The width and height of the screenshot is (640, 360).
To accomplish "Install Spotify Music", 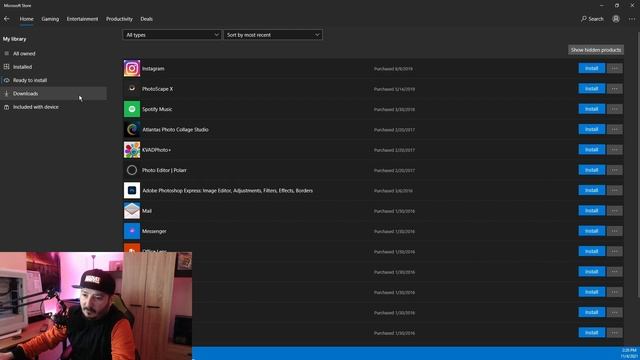I will (x=591, y=109).
